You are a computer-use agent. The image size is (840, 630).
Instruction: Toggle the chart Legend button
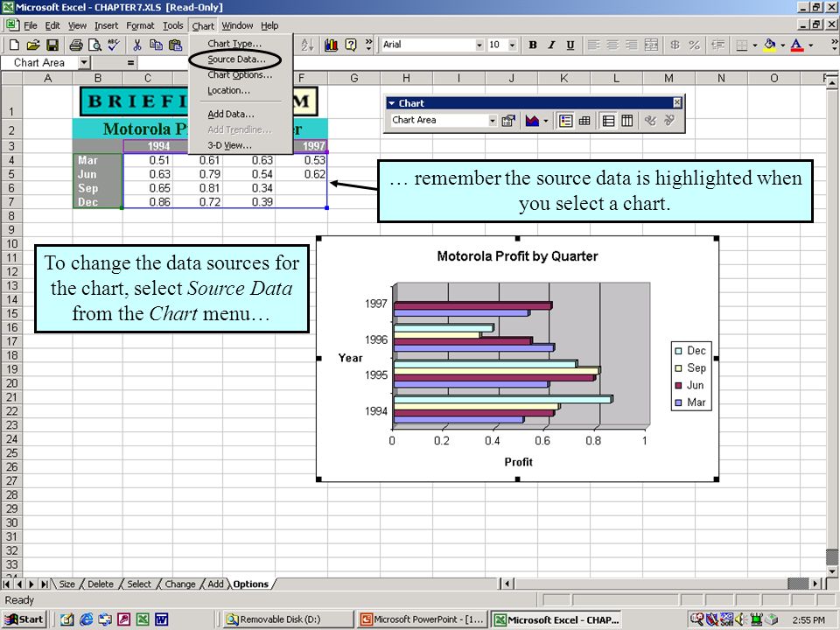[x=566, y=121]
